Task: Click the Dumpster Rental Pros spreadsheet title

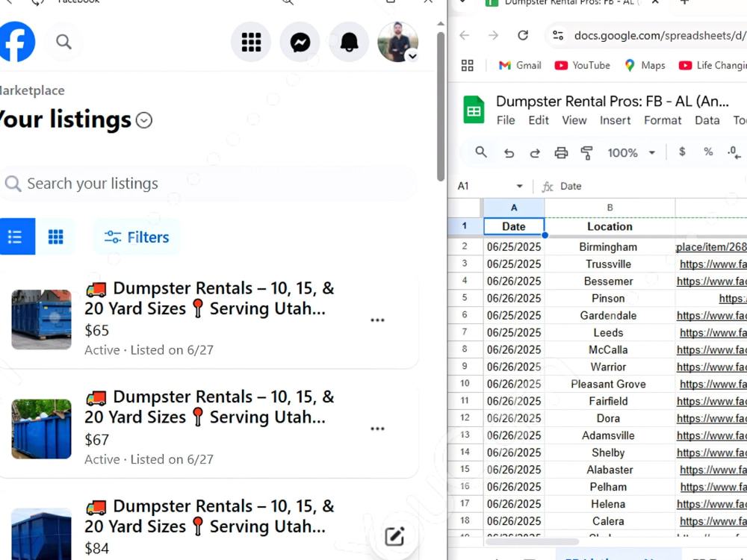Action: [613, 101]
